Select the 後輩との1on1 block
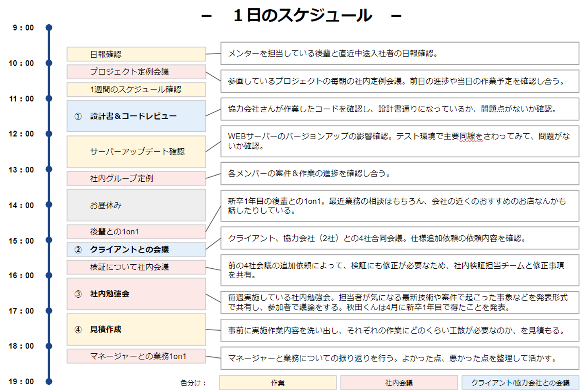586x392 pixels. tap(136, 231)
